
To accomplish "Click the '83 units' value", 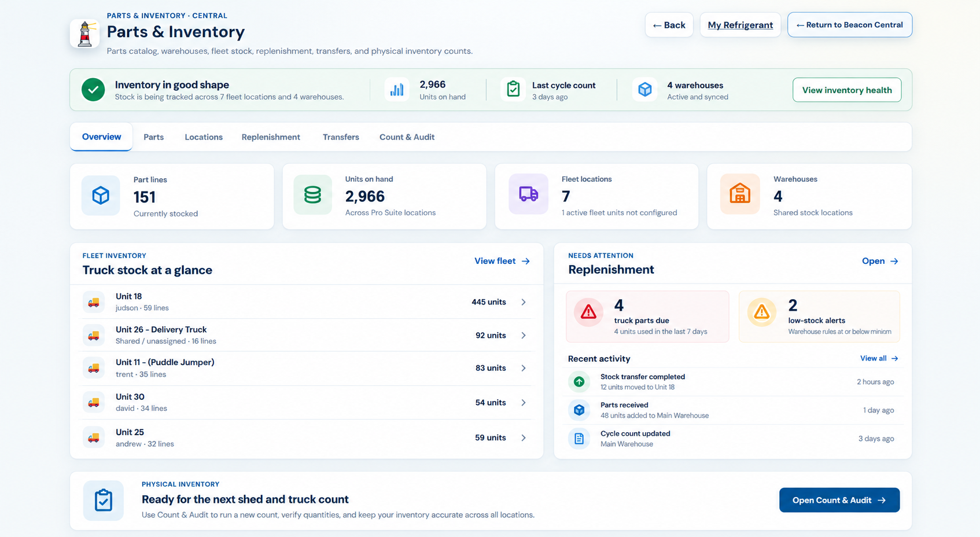I will coord(491,368).
